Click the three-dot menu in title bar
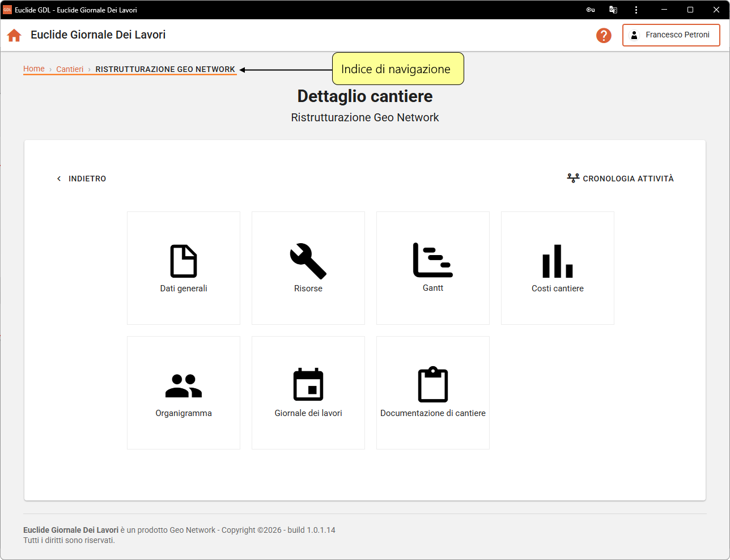The width and height of the screenshot is (730, 560). click(x=636, y=10)
